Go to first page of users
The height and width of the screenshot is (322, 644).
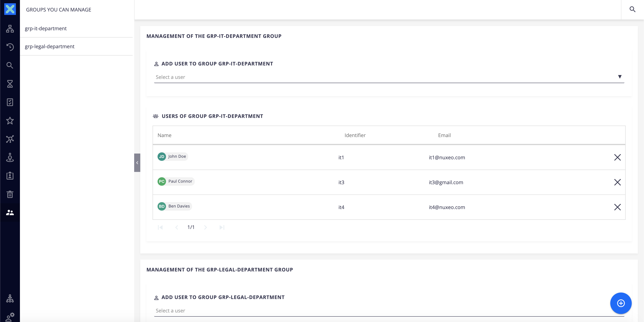[160, 227]
